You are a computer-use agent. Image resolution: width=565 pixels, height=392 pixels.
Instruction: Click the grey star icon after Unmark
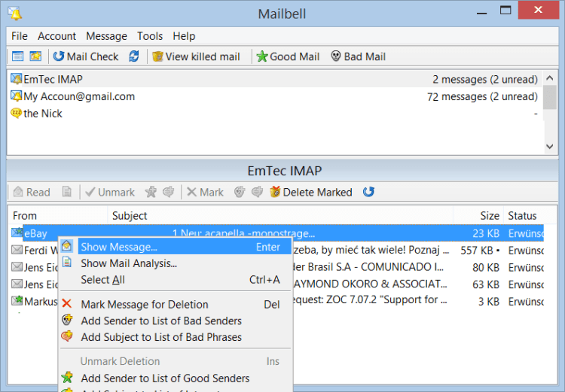pos(151,192)
